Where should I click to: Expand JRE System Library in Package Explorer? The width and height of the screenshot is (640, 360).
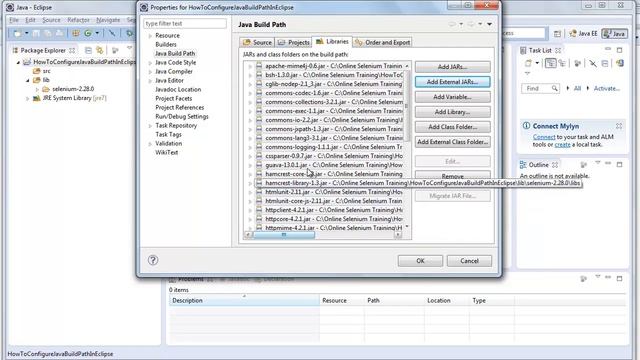(28, 98)
